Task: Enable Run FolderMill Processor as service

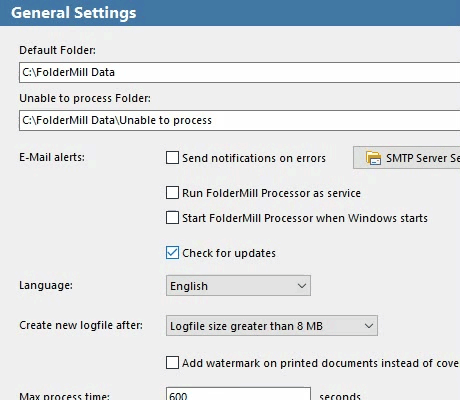Action: click(172, 193)
